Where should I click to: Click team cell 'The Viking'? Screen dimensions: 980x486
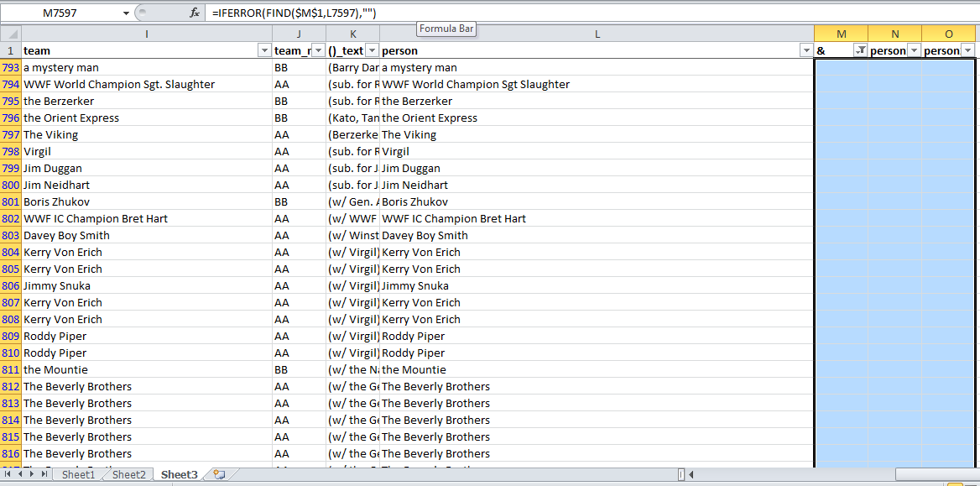[x=147, y=134]
